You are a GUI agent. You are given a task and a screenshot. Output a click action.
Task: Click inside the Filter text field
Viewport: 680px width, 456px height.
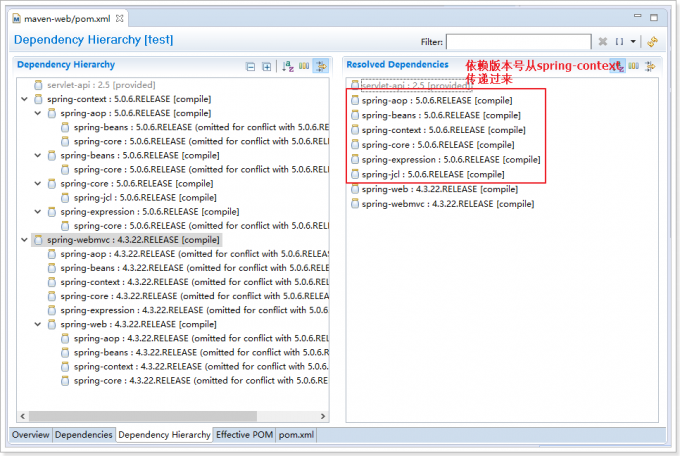[518, 42]
